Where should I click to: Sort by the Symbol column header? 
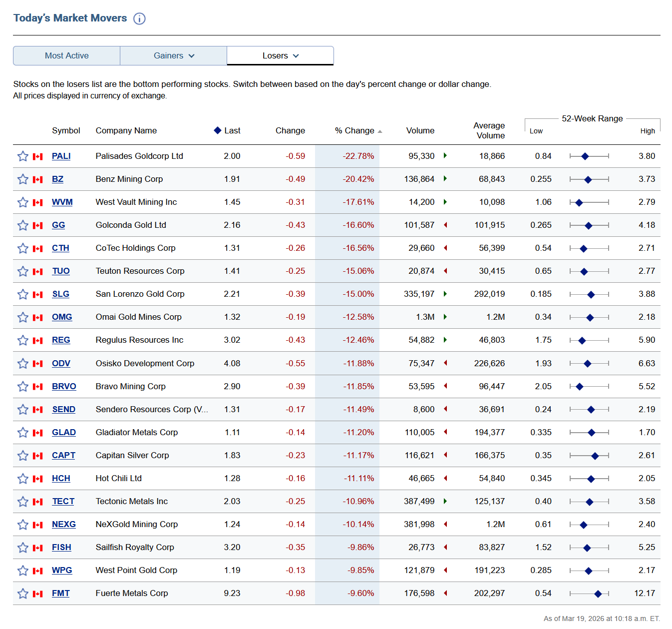click(x=66, y=130)
